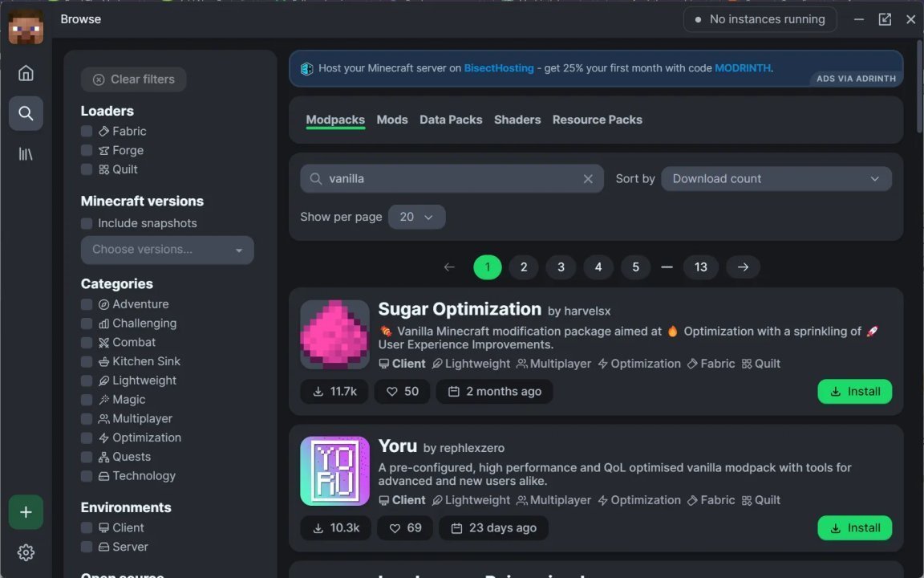This screenshot has height=578, width=924.
Task: Check the Fabric loader filter
Action: pyautogui.click(x=87, y=132)
